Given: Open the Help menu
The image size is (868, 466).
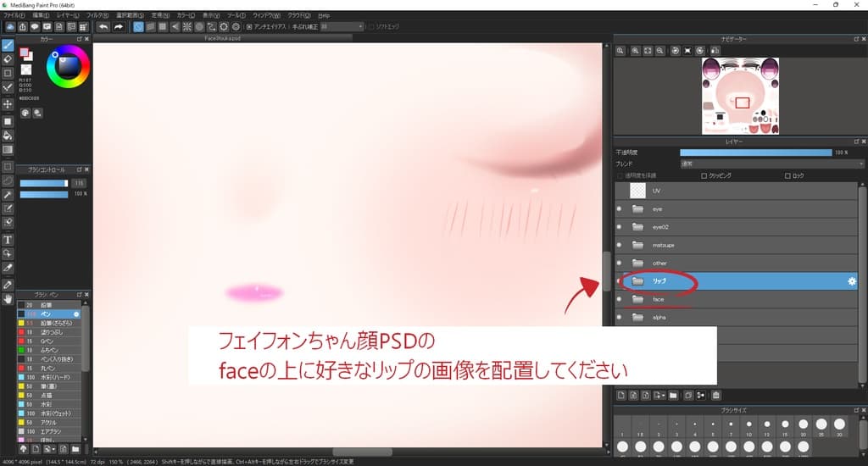Looking at the screenshot, I should click(324, 15).
